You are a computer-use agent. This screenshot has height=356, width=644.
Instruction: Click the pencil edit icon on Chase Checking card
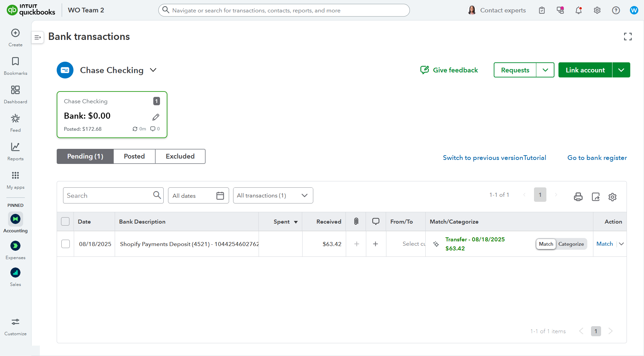[156, 117]
